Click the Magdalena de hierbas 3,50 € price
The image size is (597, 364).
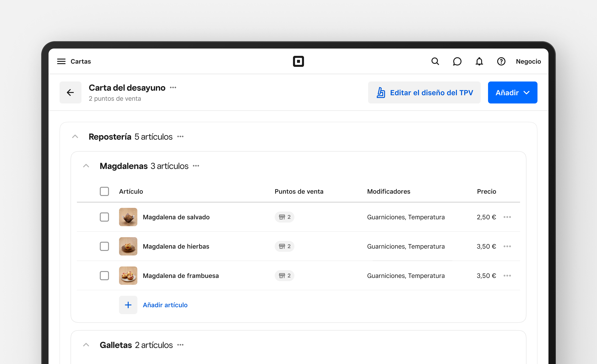click(486, 247)
